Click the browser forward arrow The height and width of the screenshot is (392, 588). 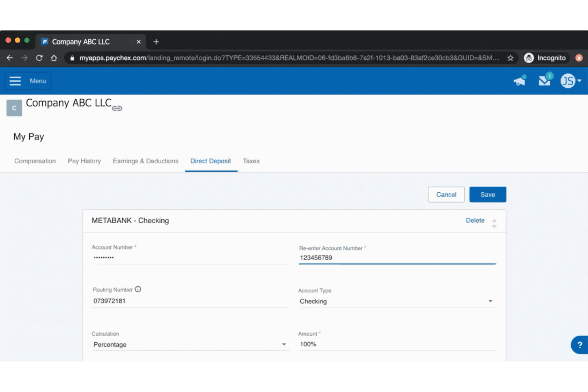[x=25, y=58]
